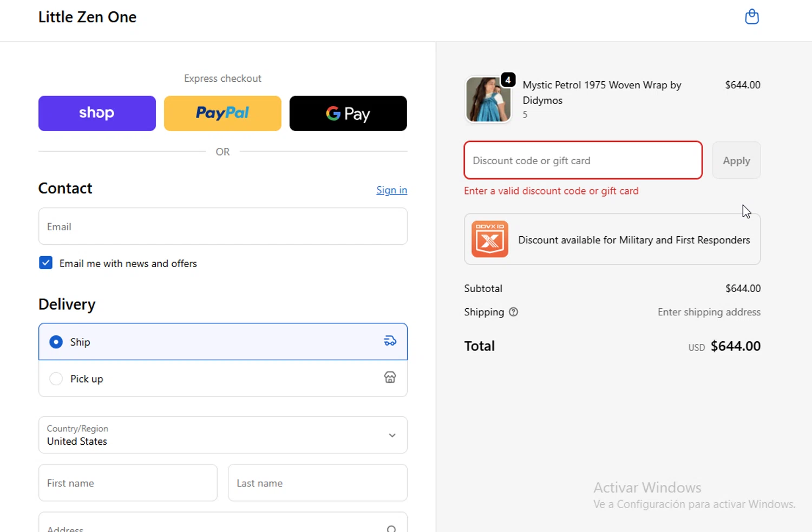
Task: Click the Address input field
Action: 223,522
